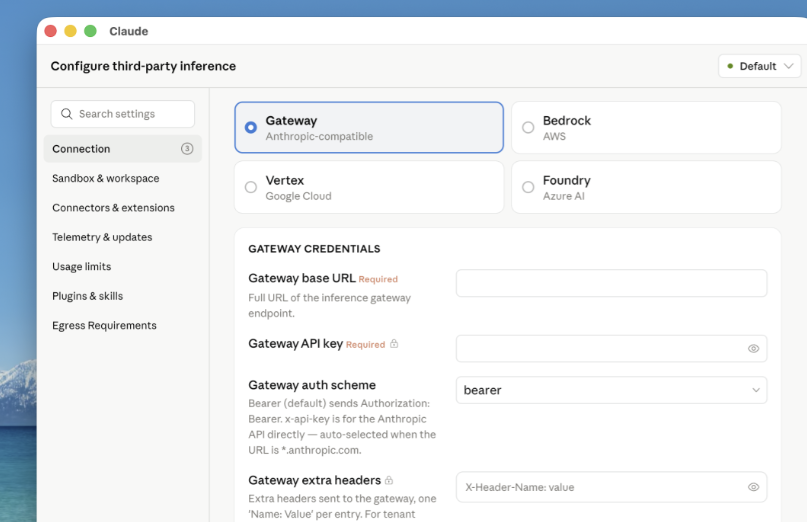
Task: Click the green status dot beside Default
Action: 730,66
